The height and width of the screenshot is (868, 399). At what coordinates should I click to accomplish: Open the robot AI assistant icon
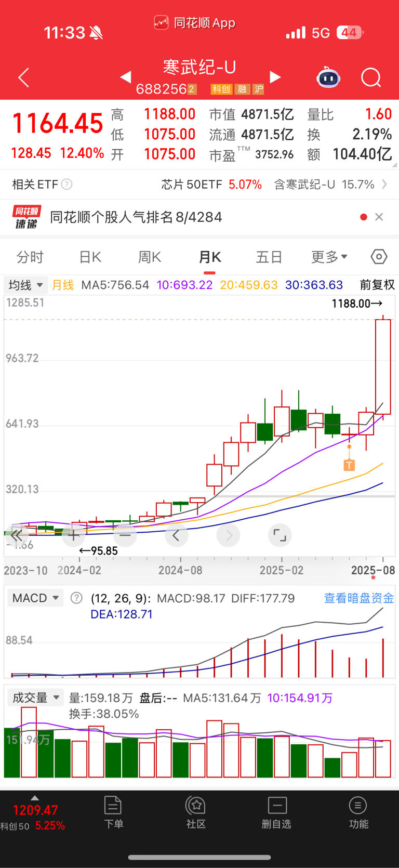tap(328, 77)
